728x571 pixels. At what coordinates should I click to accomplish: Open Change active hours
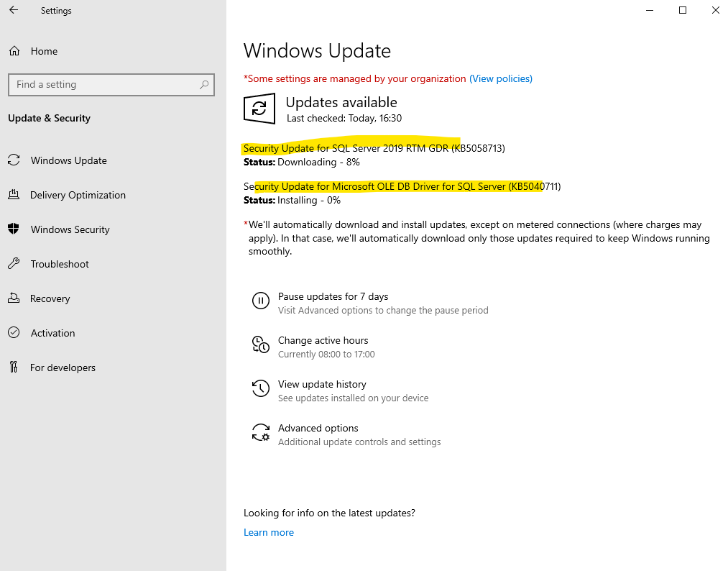click(323, 340)
